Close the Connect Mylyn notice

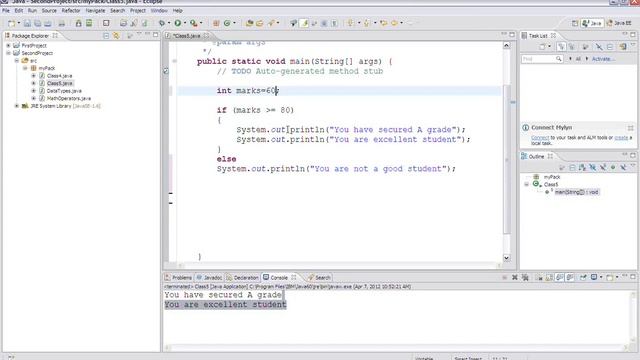click(631, 128)
